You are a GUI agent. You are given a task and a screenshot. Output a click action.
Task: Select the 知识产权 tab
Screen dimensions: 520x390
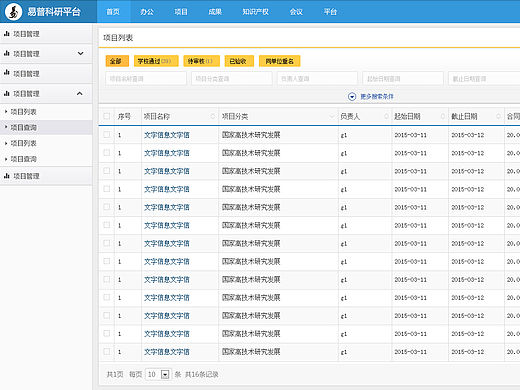point(256,12)
